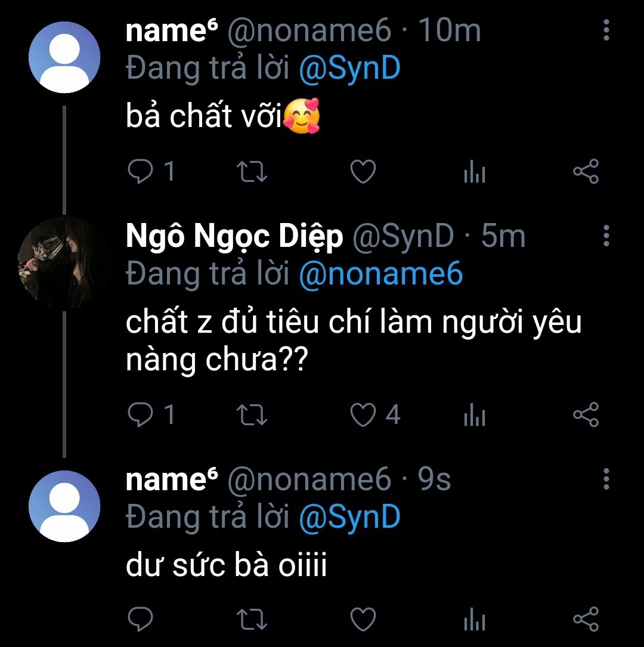Viewport: 644px width, 647px height.
Task: Open @noname6 mention in Ngô Ngọc Diệp's reply
Action: coord(380,274)
